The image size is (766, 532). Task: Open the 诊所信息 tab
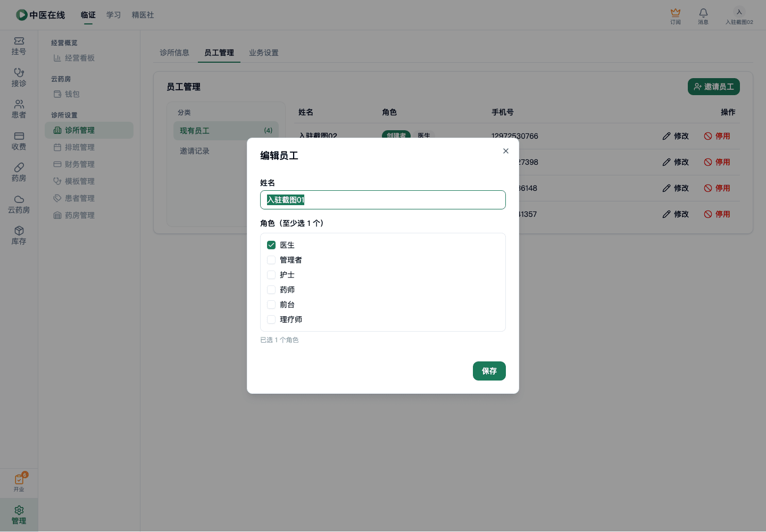pos(174,53)
